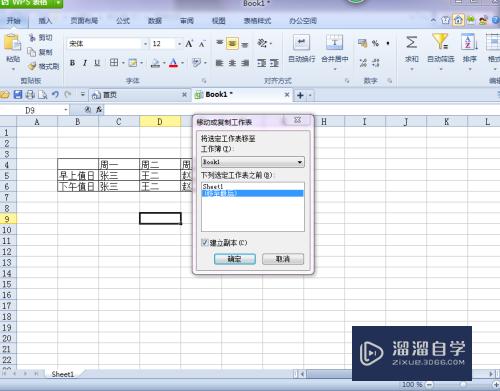Screen dimensions: 500x391
Task: Close the move or copy dialog
Action: [x=298, y=120]
